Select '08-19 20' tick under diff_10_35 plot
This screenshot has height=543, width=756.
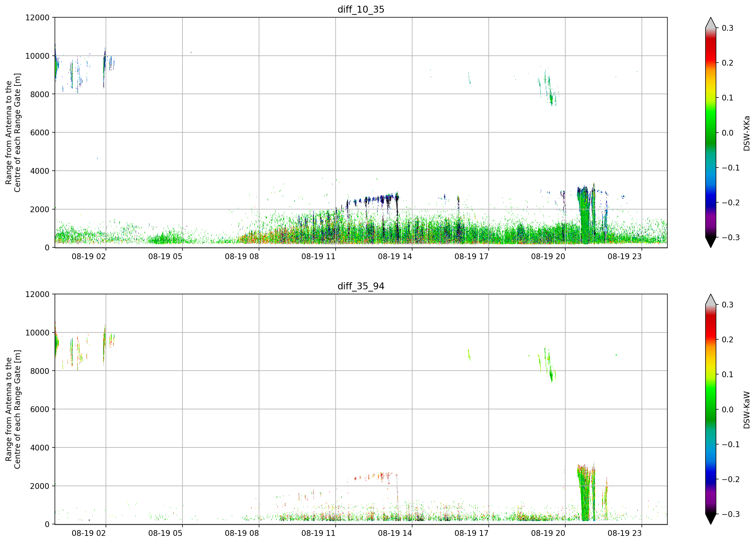548,256
